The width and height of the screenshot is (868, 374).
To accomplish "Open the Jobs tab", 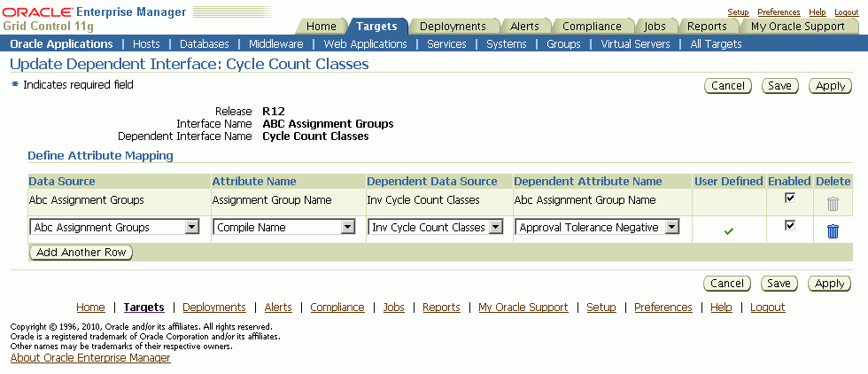I will (655, 26).
